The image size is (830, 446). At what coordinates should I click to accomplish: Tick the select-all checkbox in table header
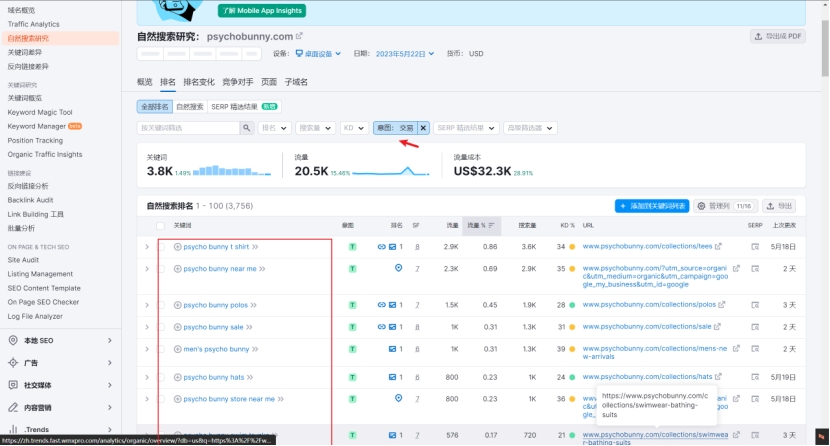[x=162, y=225]
